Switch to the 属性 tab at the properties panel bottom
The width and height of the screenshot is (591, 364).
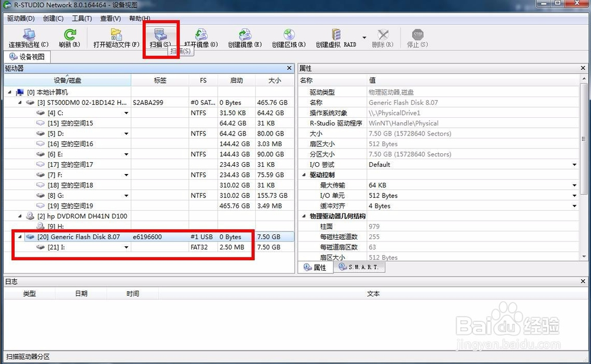315,267
